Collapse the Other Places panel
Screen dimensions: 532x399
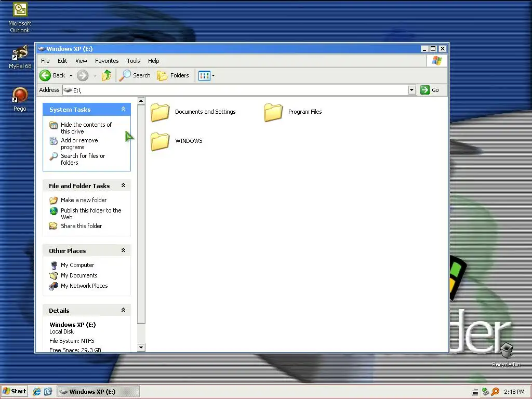[123, 250]
